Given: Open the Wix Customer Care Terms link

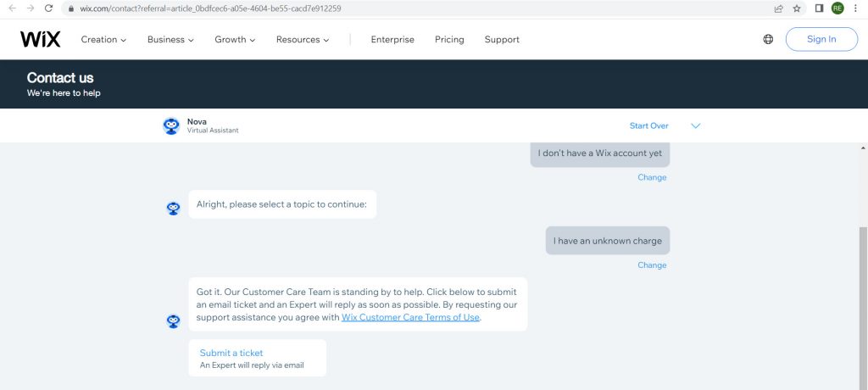Looking at the screenshot, I should point(410,317).
